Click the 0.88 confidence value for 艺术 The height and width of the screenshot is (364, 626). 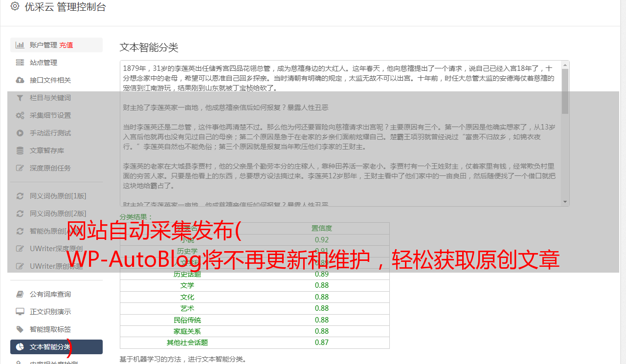(x=322, y=308)
